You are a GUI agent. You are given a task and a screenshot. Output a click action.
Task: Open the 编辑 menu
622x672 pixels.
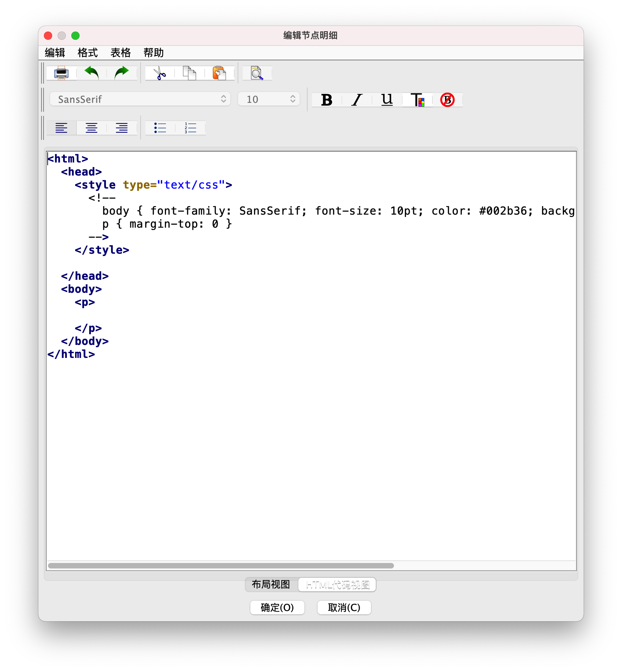tap(55, 53)
